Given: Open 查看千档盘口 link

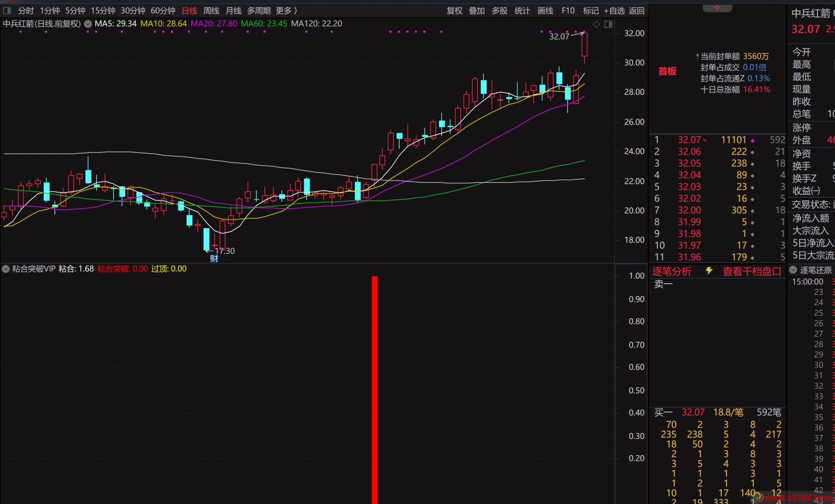Looking at the screenshot, I should click(x=751, y=272).
